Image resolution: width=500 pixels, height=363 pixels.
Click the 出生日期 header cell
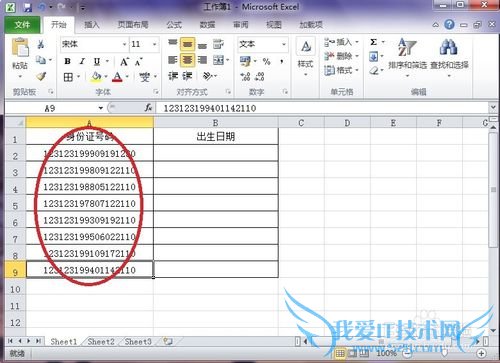[x=216, y=136]
